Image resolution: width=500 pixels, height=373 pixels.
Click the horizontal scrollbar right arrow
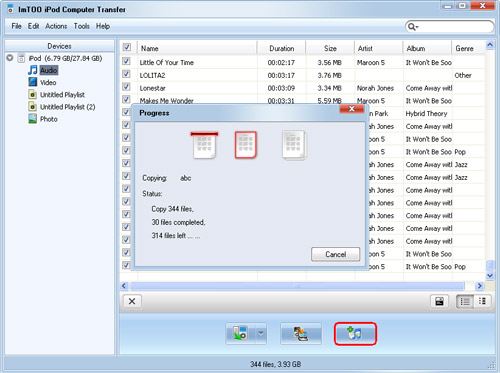tap(479, 286)
